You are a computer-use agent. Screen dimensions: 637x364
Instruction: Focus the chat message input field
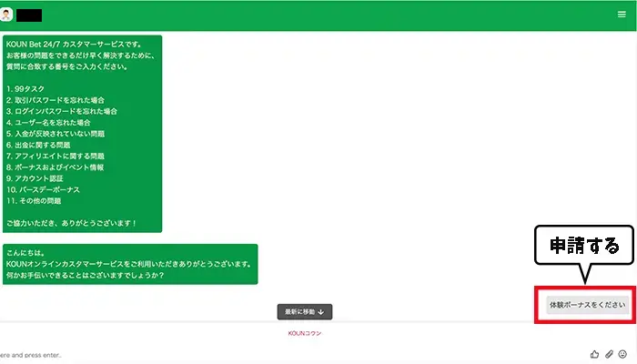coord(273,353)
